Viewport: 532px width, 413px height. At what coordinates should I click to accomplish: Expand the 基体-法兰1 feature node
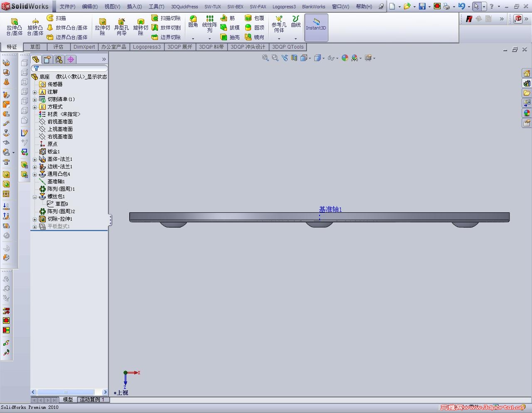click(35, 159)
